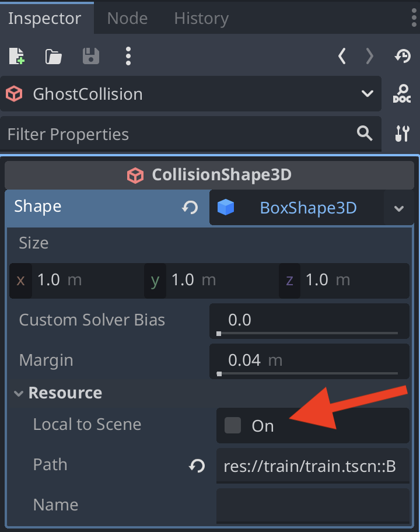Save the current resource icon
This screenshot has height=532, width=420.
[x=90, y=57]
